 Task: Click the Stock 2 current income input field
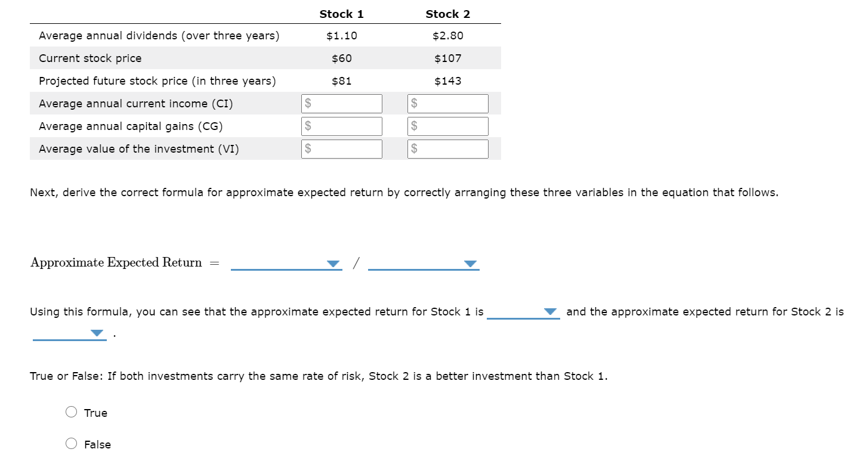447,103
